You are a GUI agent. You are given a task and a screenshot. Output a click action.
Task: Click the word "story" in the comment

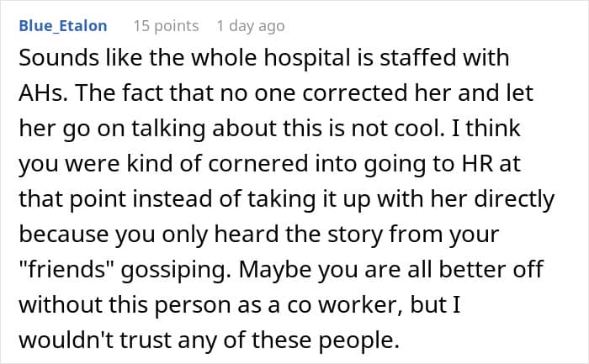(x=355, y=235)
